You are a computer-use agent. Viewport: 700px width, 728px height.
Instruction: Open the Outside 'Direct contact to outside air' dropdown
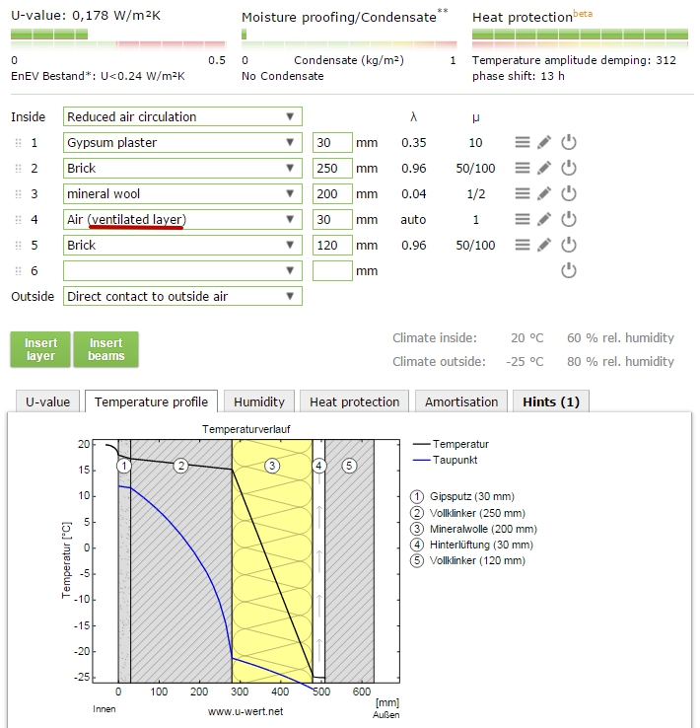[x=182, y=296]
